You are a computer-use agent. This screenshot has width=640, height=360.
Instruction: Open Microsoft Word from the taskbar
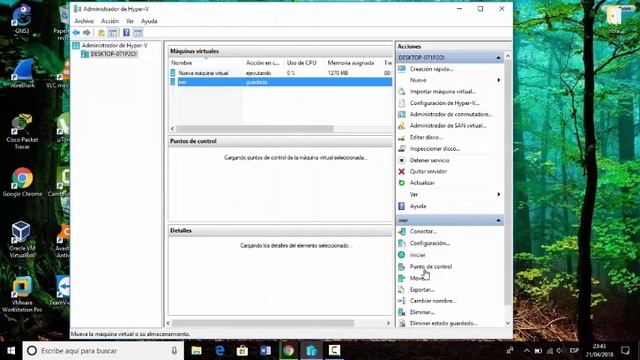pyautogui.click(x=265, y=351)
